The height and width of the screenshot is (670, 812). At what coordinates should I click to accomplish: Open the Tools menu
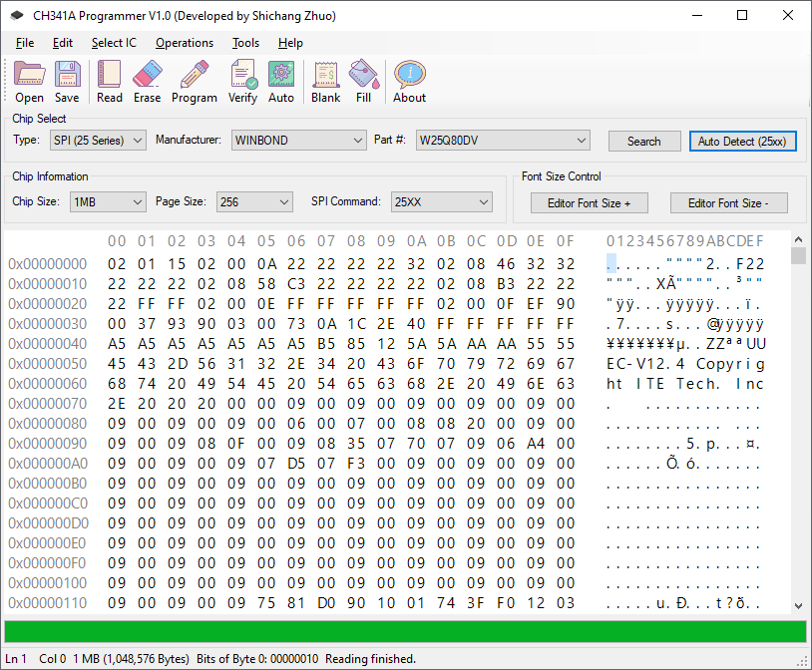click(x=245, y=43)
